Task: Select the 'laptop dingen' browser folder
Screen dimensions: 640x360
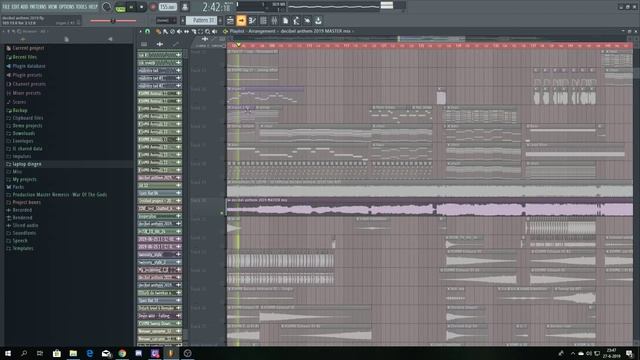Action: click(x=24, y=164)
